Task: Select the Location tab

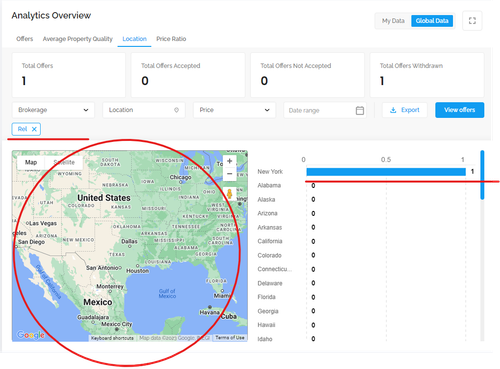Action: 134,39
